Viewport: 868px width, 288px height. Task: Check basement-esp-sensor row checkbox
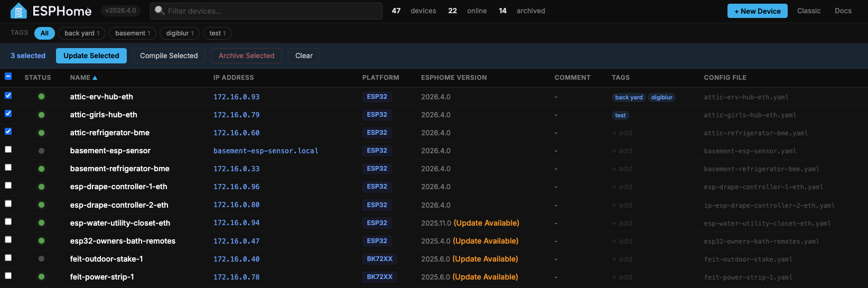(x=8, y=150)
